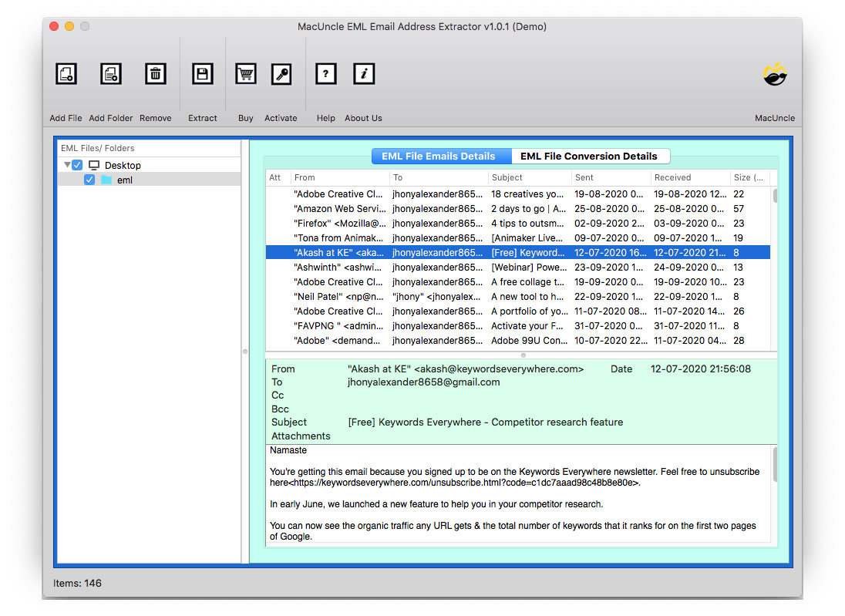
Task: Select the Akash at KE email row
Action: 518,252
